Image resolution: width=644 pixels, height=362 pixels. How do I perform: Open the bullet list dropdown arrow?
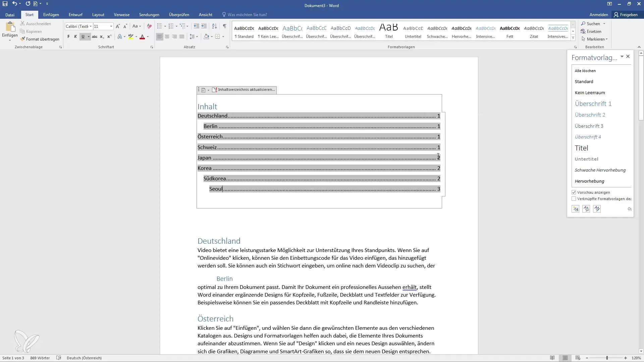point(165,26)
